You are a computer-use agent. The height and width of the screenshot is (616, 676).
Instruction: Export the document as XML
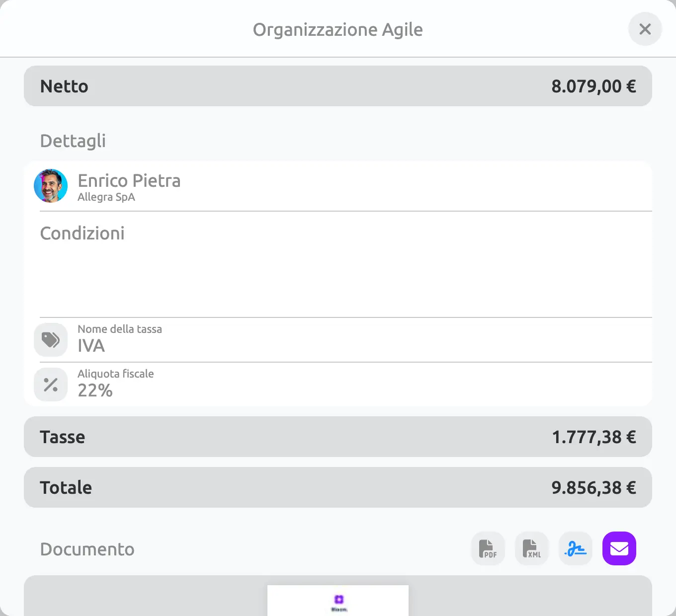(532, 548)
